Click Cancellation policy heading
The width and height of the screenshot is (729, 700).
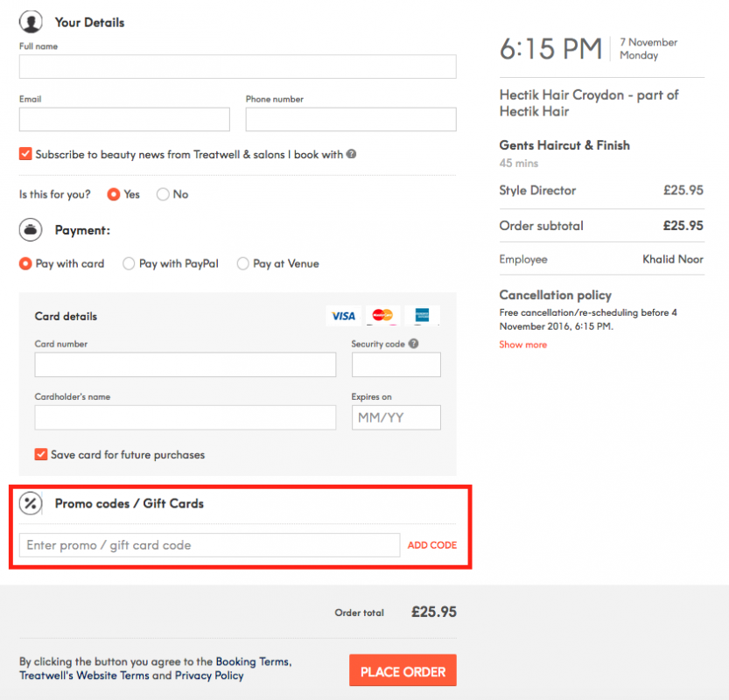pos(555,295)
